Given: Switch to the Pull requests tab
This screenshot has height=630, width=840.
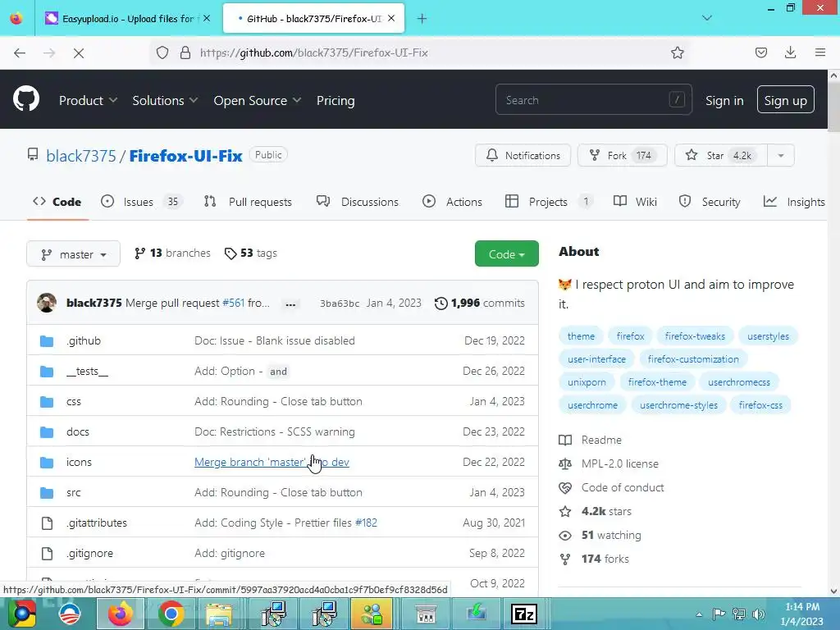Looking at the screenshot, I should (x=248, y=202).
